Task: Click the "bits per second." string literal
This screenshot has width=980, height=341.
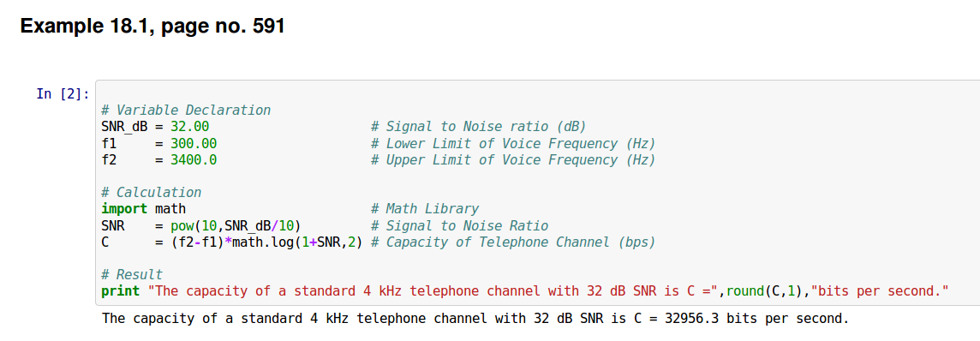Action: click(x=880, y=291)
